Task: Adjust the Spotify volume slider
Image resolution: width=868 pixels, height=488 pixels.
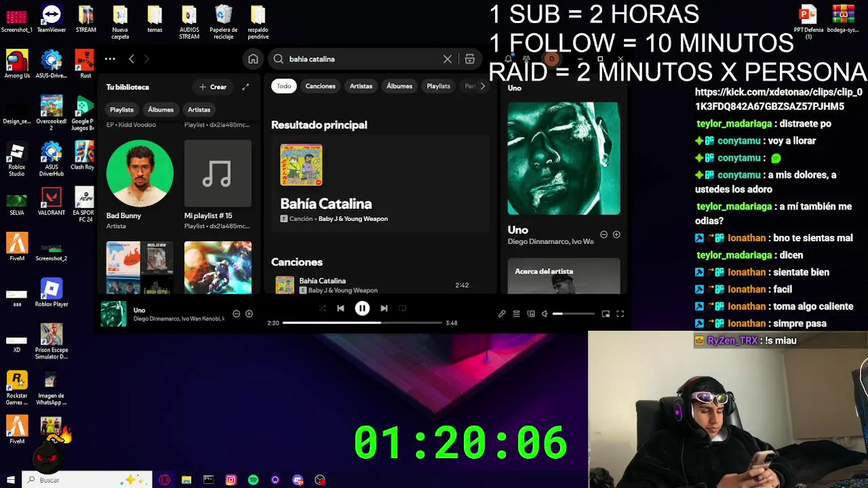Action: point(574,314)
